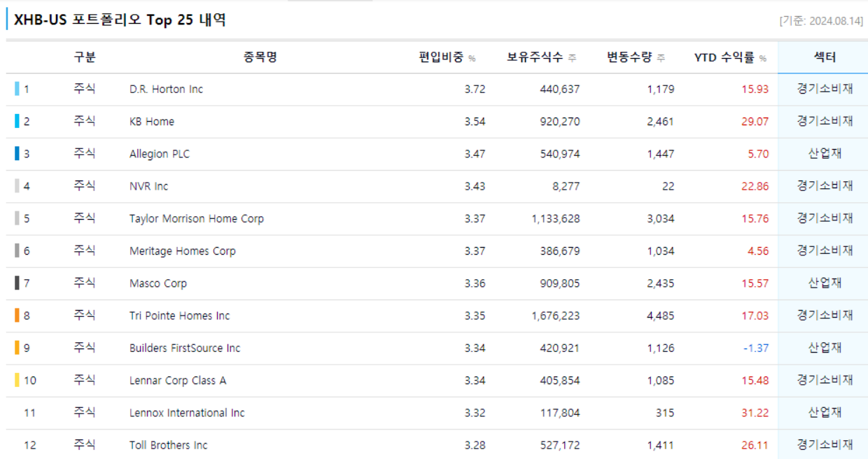Open Builders FirstSource Inc entry

pyautogui.click(x=185, y=348)
